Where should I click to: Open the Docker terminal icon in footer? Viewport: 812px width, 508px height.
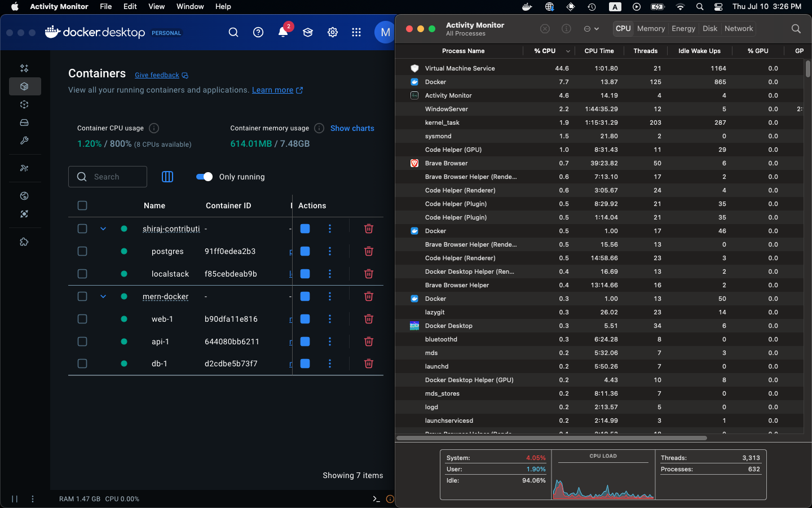(x=376, y=499)
